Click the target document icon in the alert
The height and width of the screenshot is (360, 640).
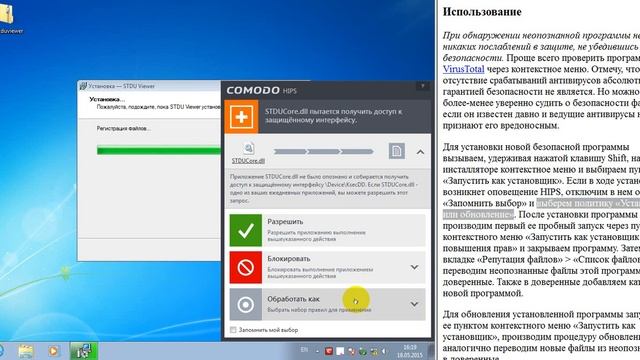[x=396, y=151]
